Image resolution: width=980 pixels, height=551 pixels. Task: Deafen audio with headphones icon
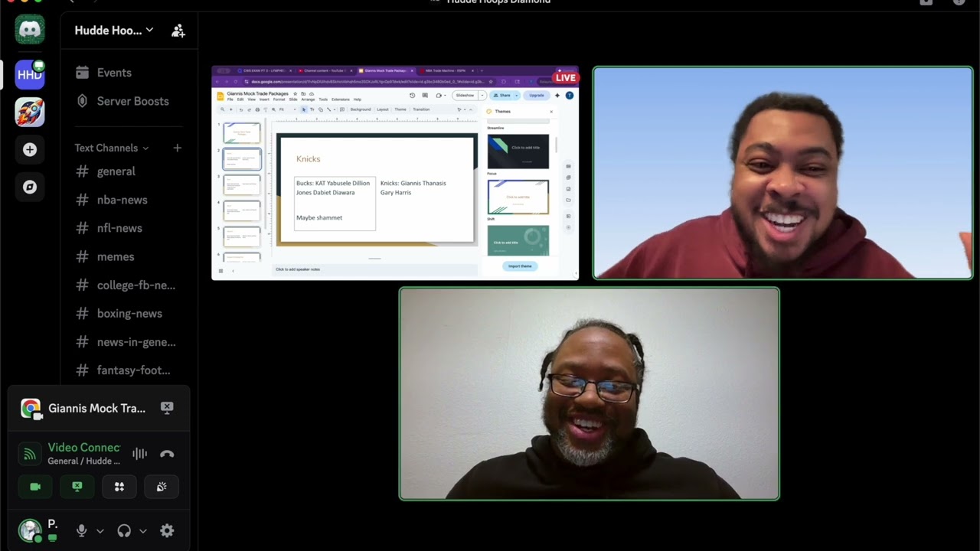(124, 530)
